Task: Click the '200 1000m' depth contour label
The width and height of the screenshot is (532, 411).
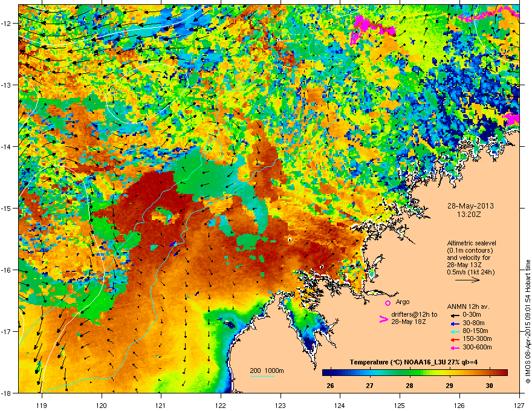Action: pos(267,371)
